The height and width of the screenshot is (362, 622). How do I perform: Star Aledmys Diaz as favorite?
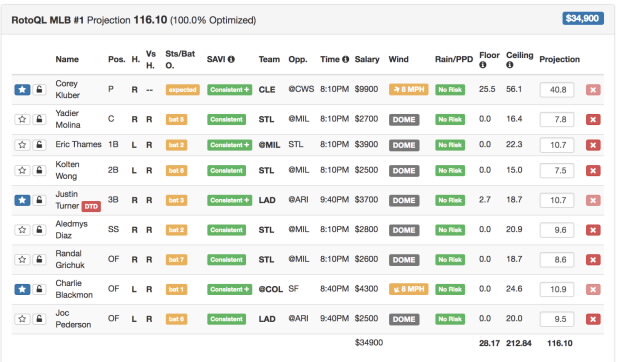[x=22, y=230]
